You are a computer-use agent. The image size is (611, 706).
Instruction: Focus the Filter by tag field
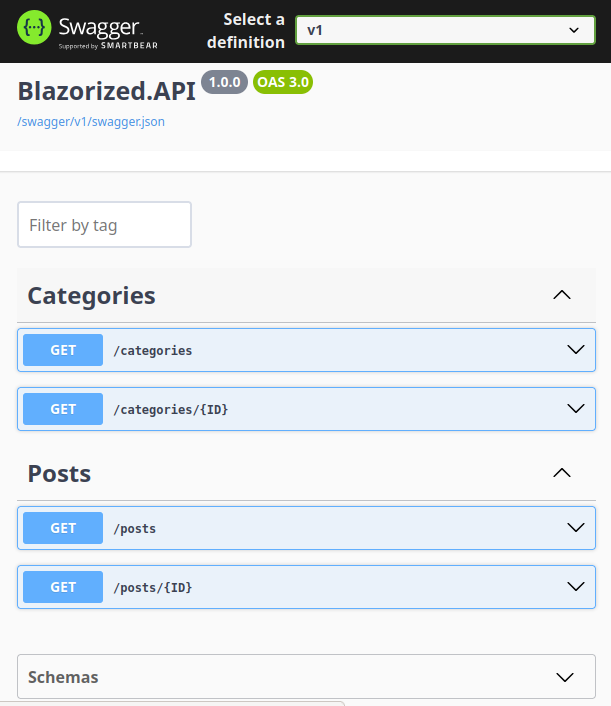104,225
